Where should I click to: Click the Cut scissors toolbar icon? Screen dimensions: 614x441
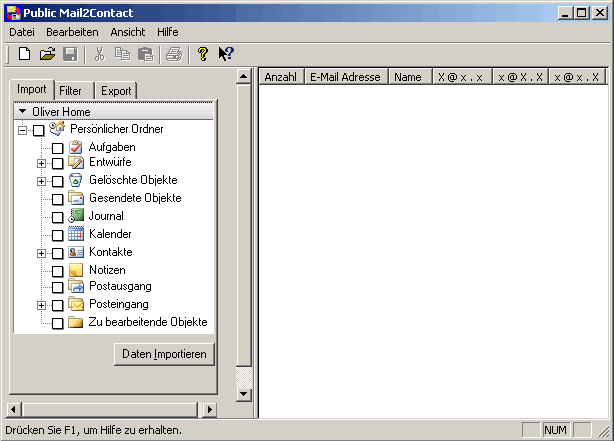coord(99,54)
